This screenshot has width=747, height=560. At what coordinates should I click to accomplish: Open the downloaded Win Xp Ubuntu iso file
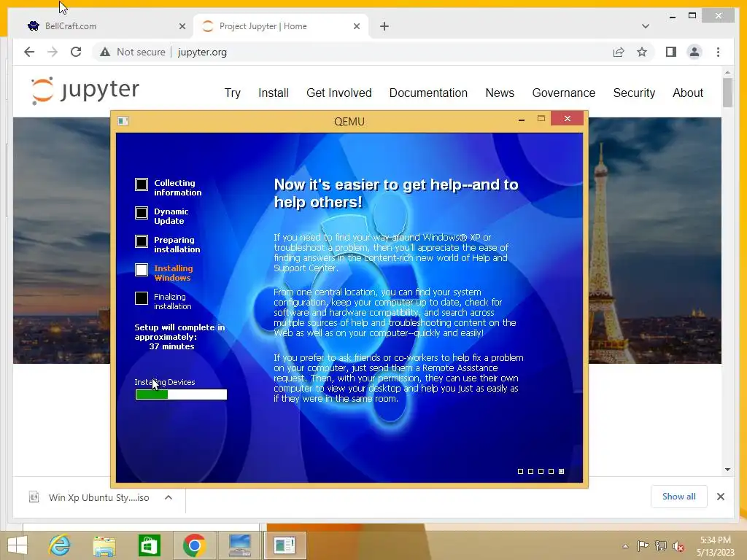point(98,497)
